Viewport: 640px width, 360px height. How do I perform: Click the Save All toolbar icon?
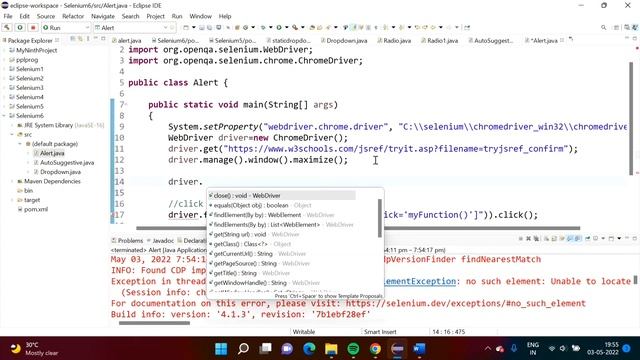pyautogui.click(x=209, y=28)
